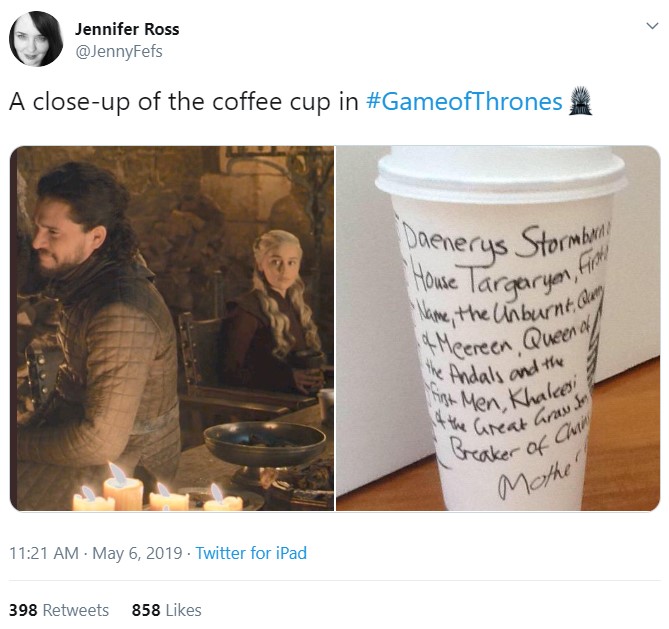The height and width of the screenshot is (629, 669).
Task: Click the @JennyFefs handle
Action: (118, 51)
